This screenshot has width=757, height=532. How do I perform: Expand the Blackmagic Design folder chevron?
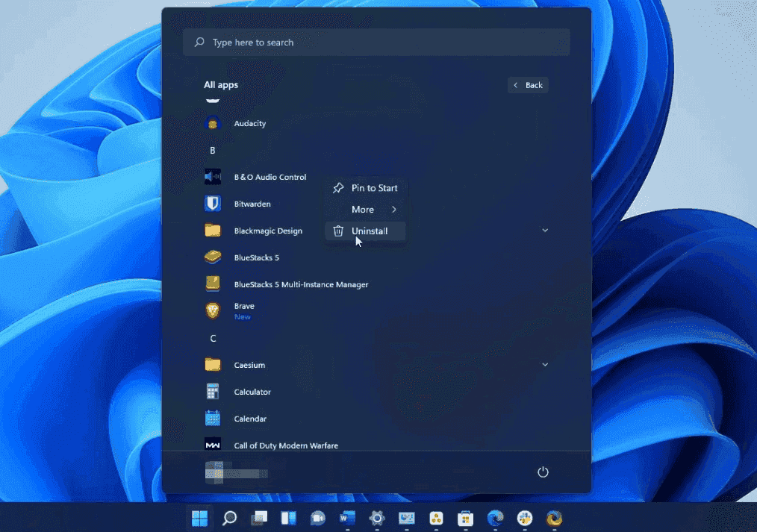click(545, 231)
